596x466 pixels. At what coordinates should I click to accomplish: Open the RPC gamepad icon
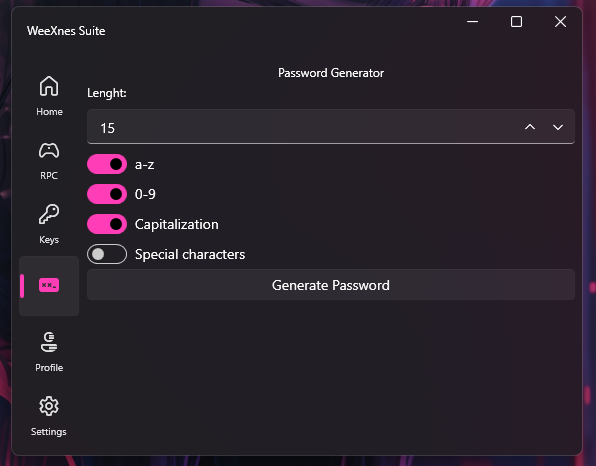[x=49, y=151]
